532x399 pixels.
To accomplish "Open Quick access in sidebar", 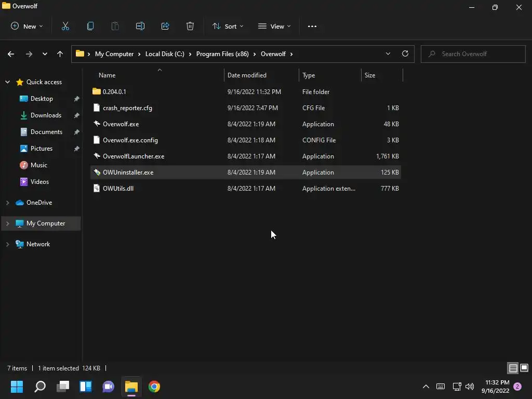I will pyautogui.click(x=44, y=82).
